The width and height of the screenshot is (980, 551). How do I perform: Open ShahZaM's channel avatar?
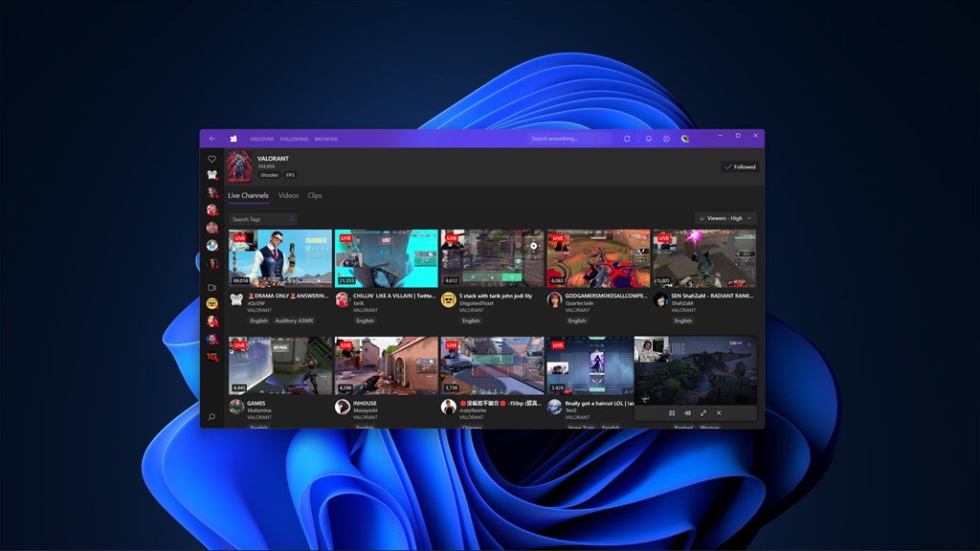pyautogui.click(x=660, y=299)
